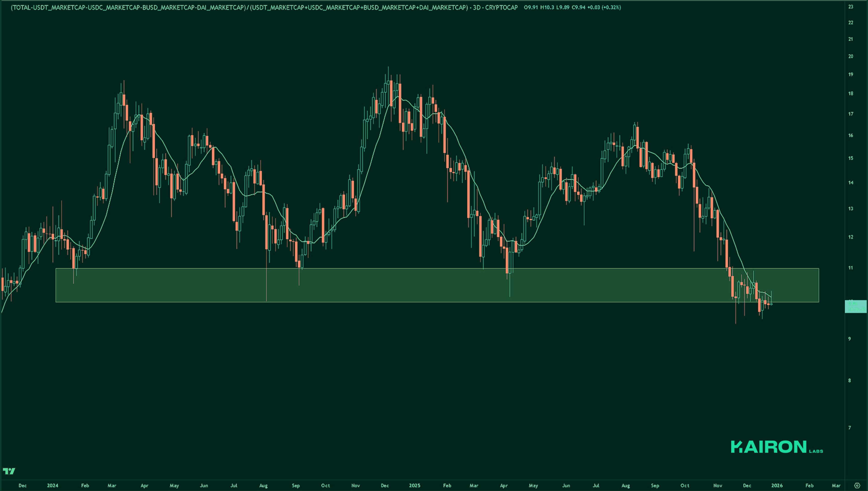Click price level 9 on axis

point(850,339)
